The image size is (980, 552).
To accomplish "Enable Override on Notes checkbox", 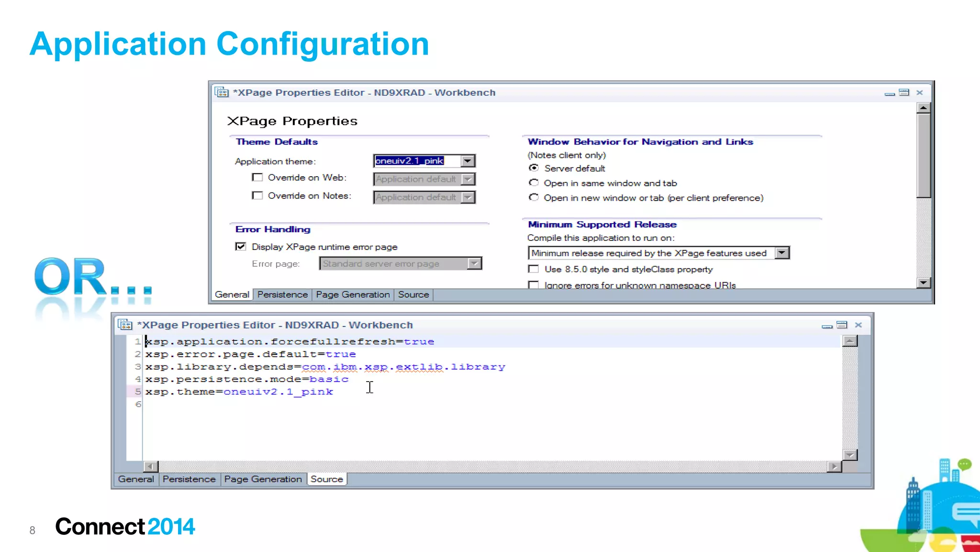I will (x=257, y=196).
